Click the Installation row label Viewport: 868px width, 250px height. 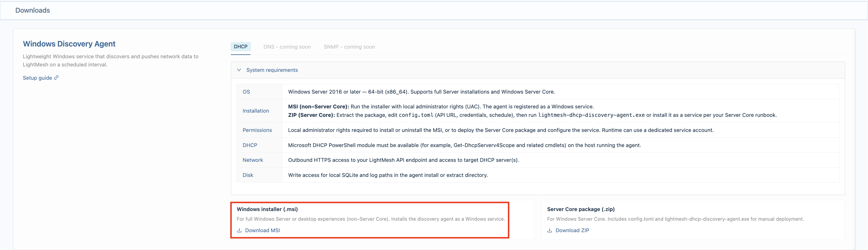pos(256,111)
